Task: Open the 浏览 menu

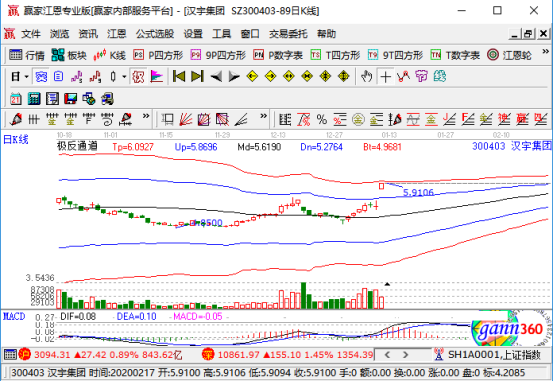Action: pos(59,34)
